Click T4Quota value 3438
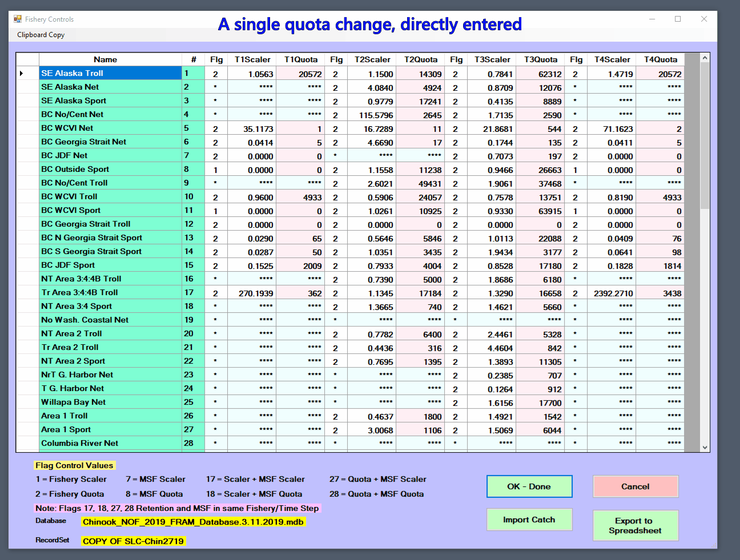 point(660,293)
